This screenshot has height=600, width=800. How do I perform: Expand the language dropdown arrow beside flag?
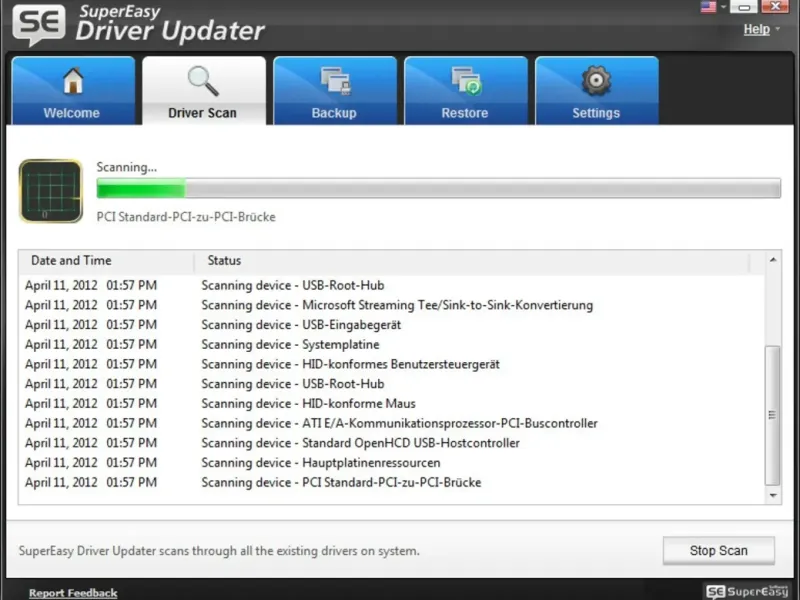pyautogui.click(x=723, y=7)
